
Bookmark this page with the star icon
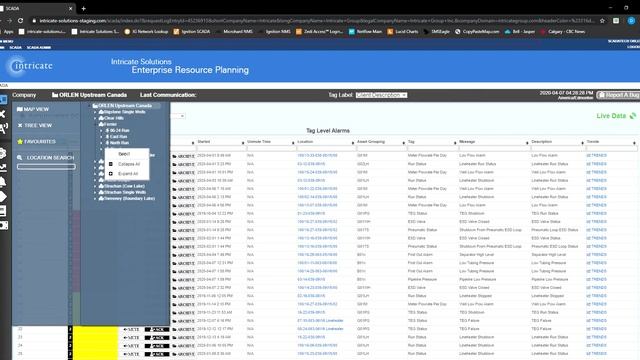[602, 20]
